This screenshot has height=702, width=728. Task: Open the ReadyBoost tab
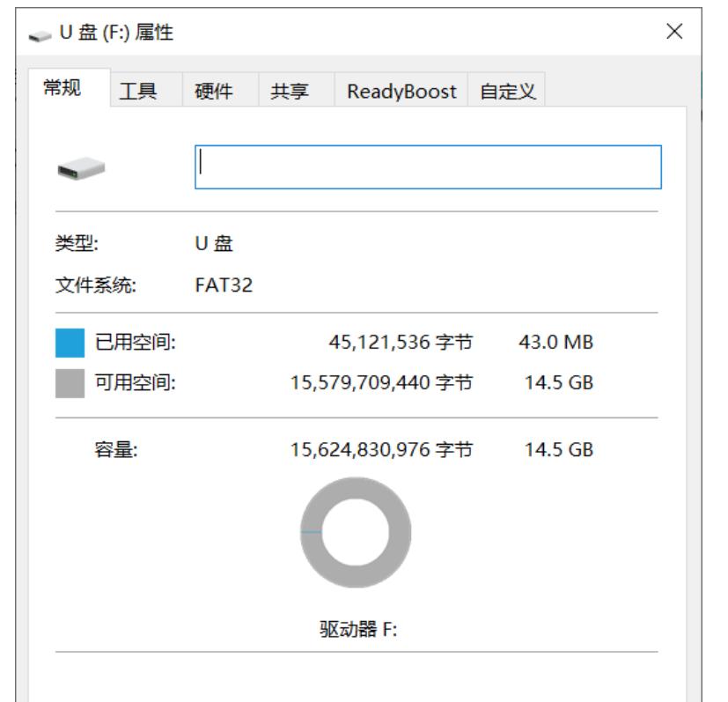(x=401, y=91)
